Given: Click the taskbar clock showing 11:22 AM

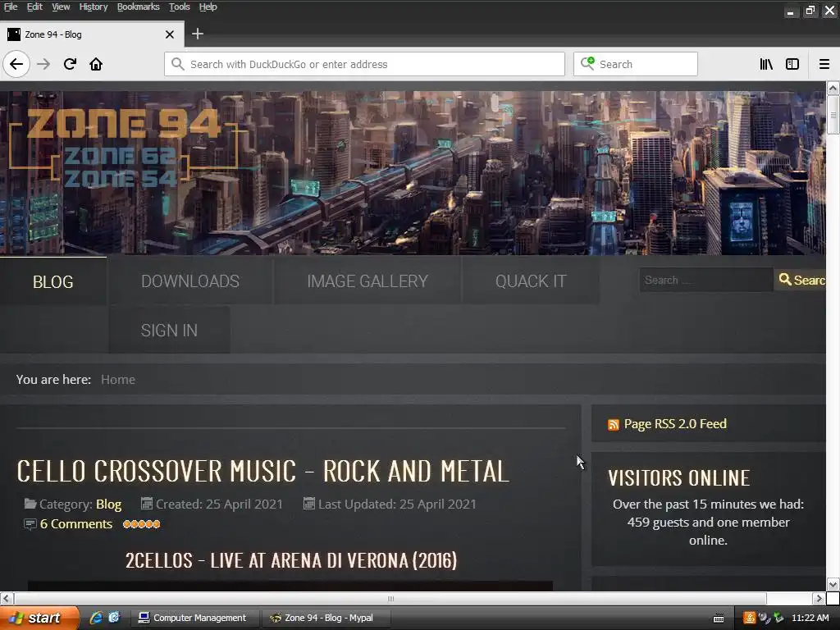Looking at the screenshot, I should coord(810,618).
